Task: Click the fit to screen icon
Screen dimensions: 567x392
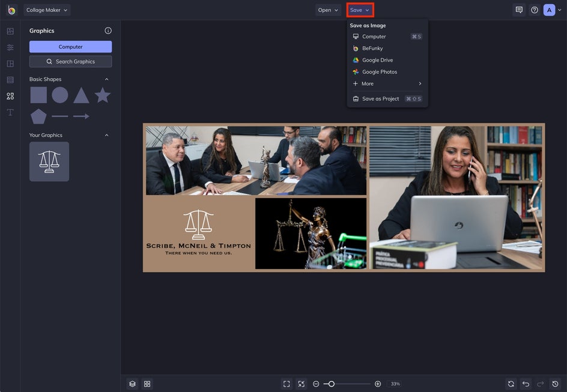Action: [x=287, y=384]
